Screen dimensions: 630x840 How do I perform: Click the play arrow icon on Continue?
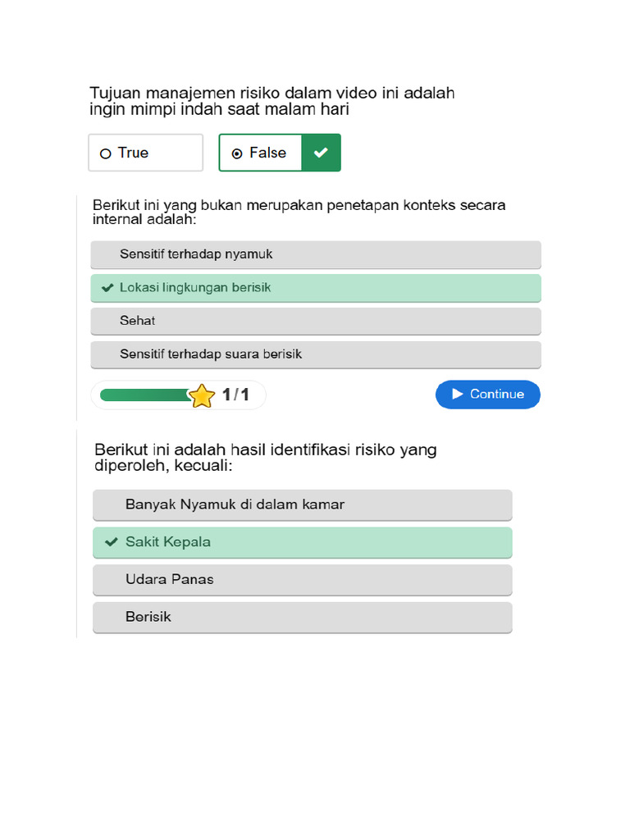click(458, 395)
